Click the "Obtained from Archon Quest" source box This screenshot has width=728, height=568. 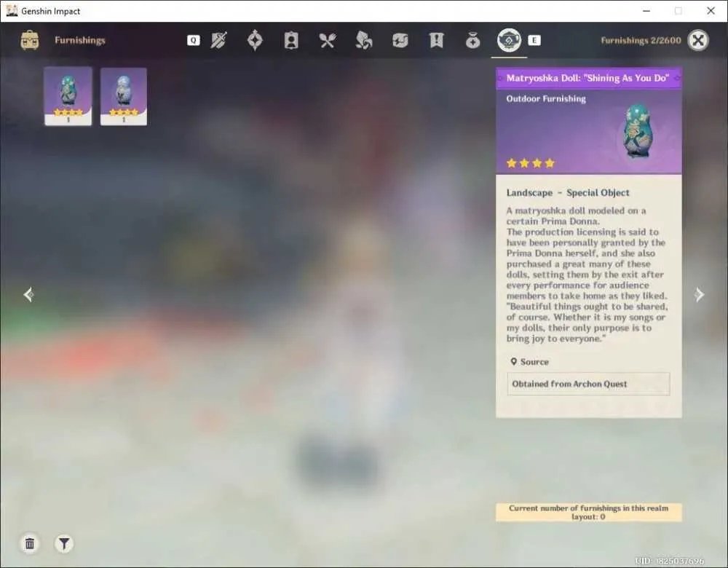(588, 384)
